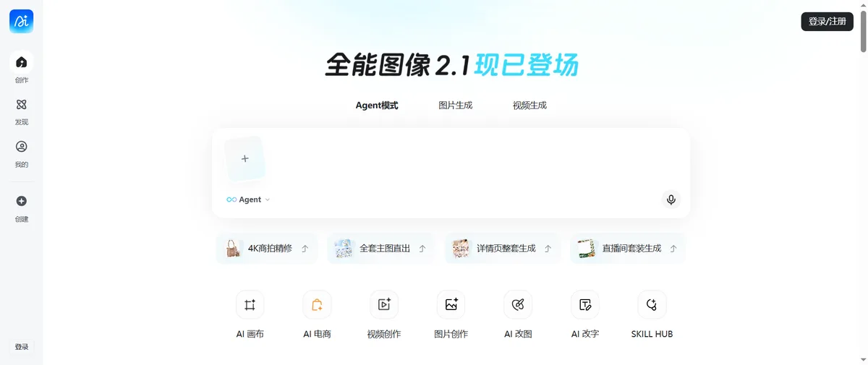The width and height of the screenshot is (868, 365).
Task: Click the arrow on 直播间套装生成 chip
Action: click(x=673, y=249)
